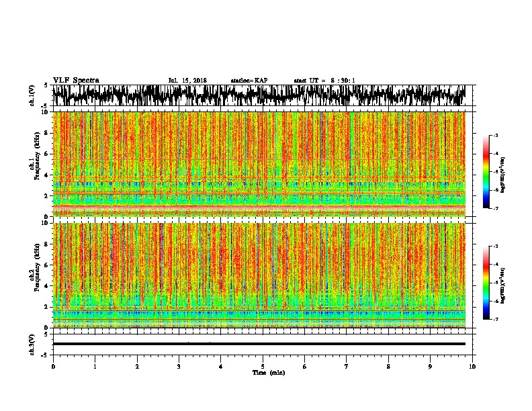Click the ch.3(V) flat trace line

pos(259,344)
